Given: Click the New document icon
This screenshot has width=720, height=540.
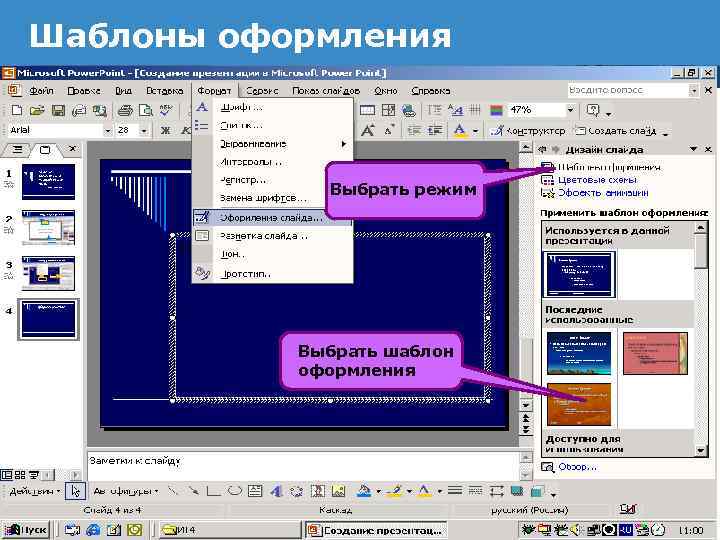Looking at the screenshot, I should (x=17, y=110).
